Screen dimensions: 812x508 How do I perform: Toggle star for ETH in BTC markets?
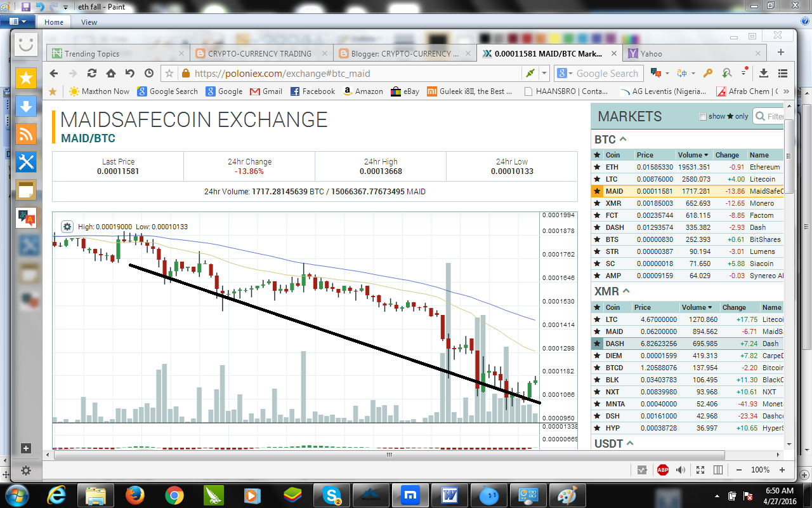click(x=597, y=167)
